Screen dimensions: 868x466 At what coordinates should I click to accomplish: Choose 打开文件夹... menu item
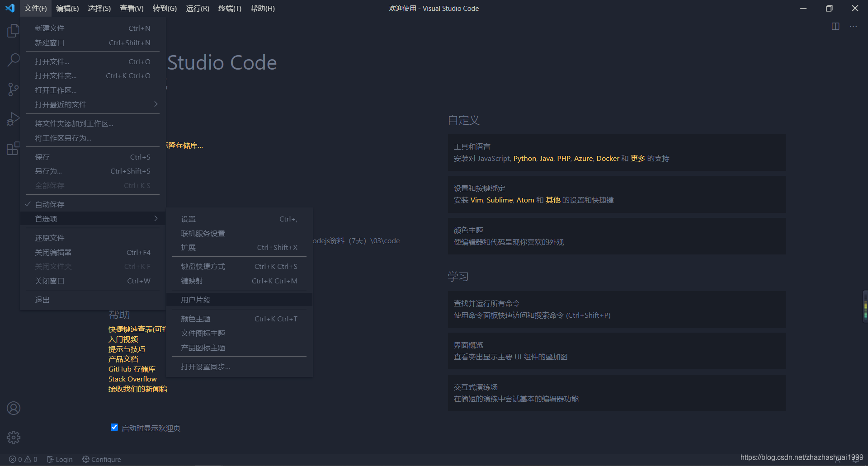(x=93, y=75)
